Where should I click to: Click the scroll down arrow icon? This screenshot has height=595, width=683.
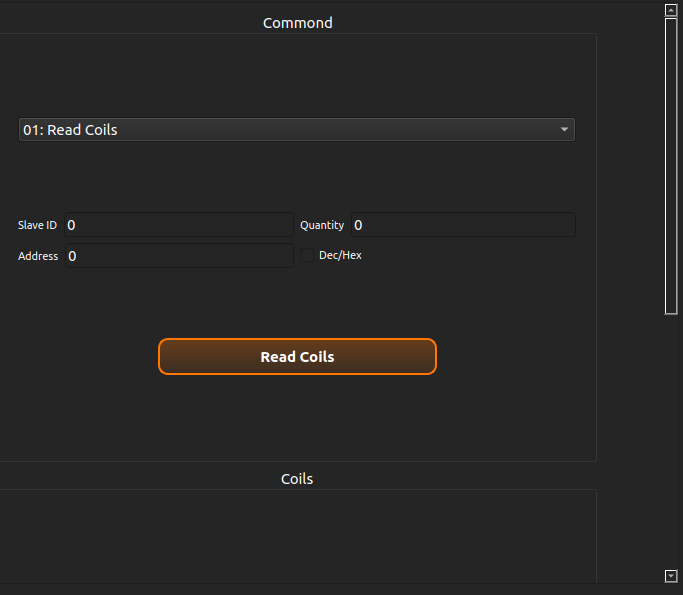pos(671,576)
